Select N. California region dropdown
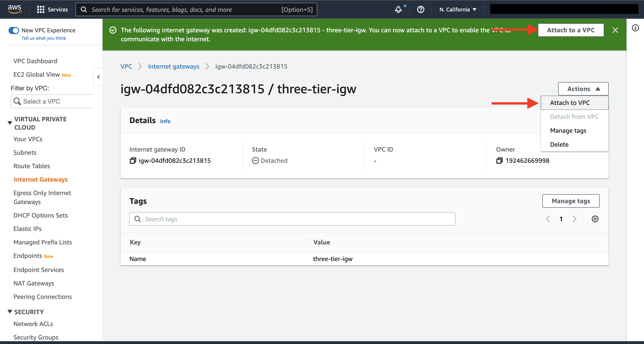Screen dimensions: 644x344 458,9
